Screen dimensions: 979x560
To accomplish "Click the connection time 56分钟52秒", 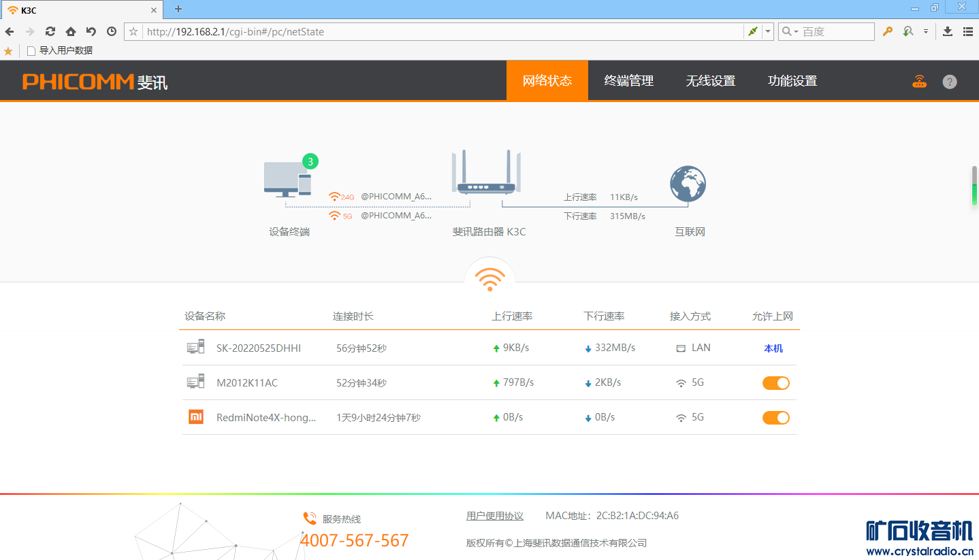I will (362, 348).
